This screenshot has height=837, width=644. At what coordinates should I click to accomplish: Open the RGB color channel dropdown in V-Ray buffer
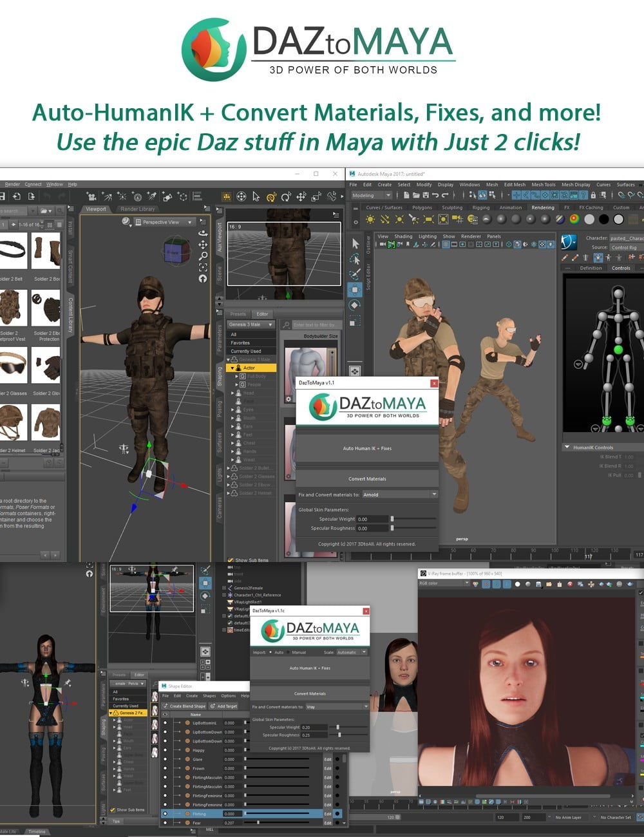(x=444, y=583)
